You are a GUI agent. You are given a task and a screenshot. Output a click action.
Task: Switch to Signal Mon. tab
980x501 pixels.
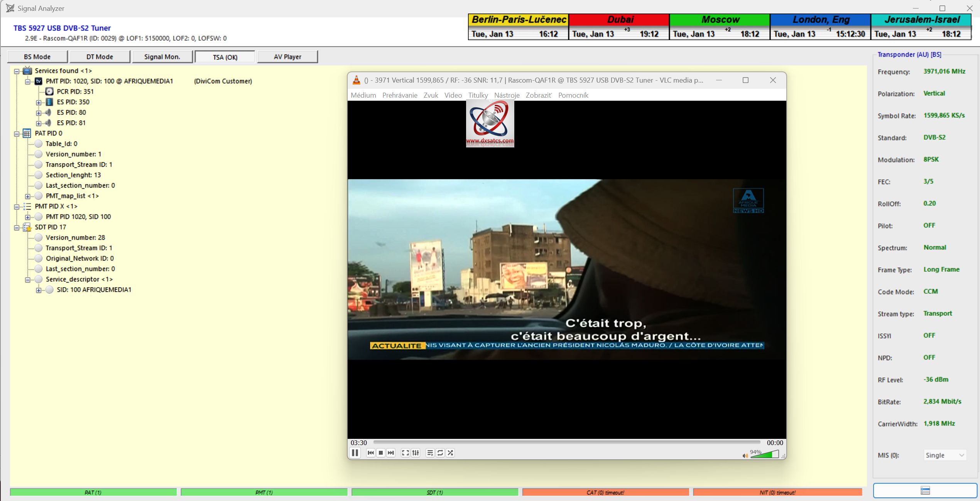[x=162, y=57]
